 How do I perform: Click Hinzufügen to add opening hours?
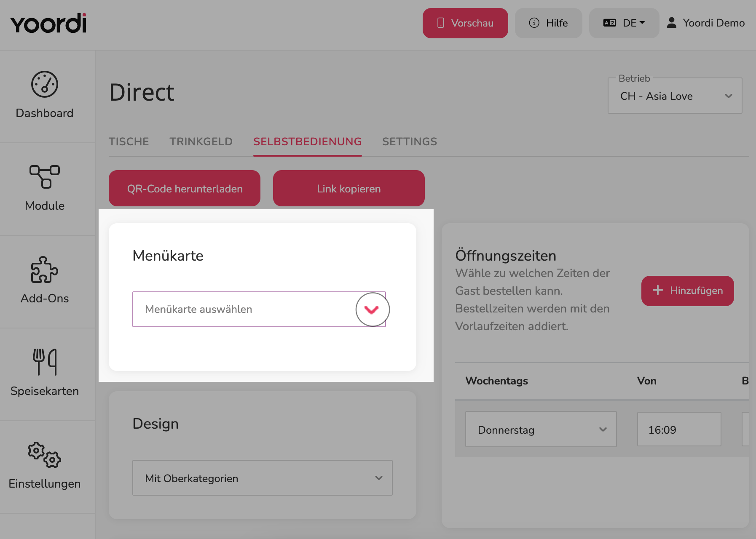pos(688,291)
